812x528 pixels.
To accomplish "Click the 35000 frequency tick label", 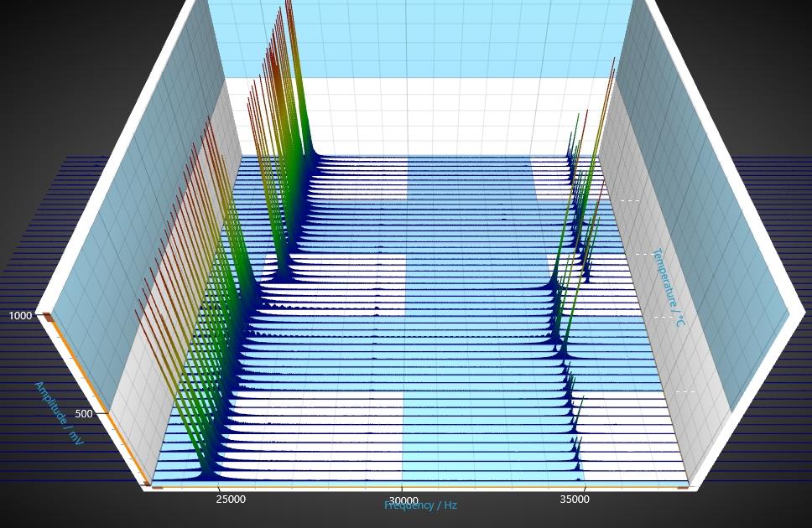I will [x=574, y=500].
